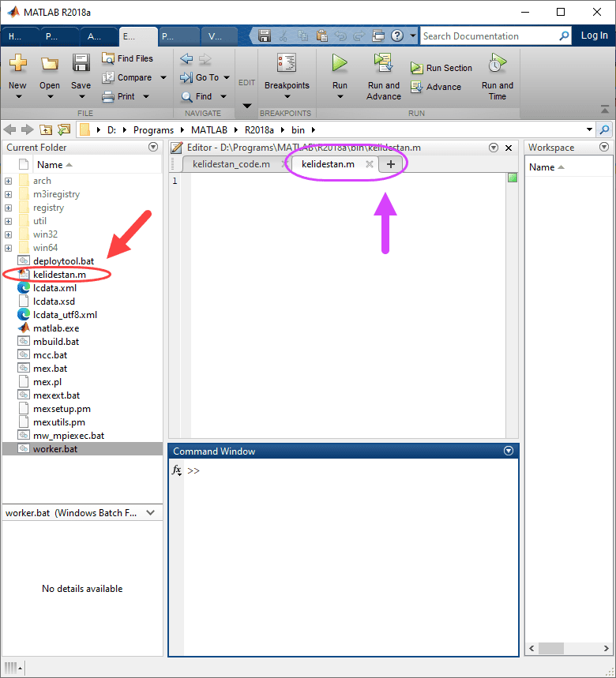
Task: Close the Editor panel
Action: point(509,148)
